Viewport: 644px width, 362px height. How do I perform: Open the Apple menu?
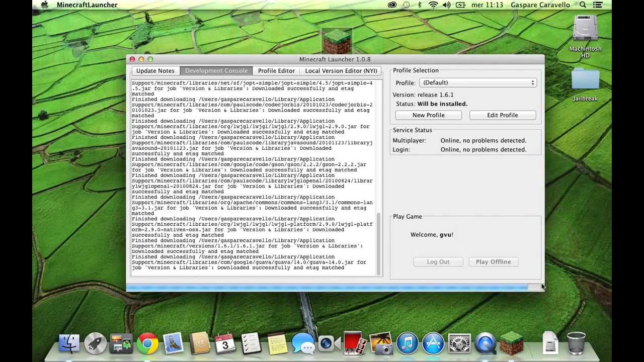(x=44, y=5)
